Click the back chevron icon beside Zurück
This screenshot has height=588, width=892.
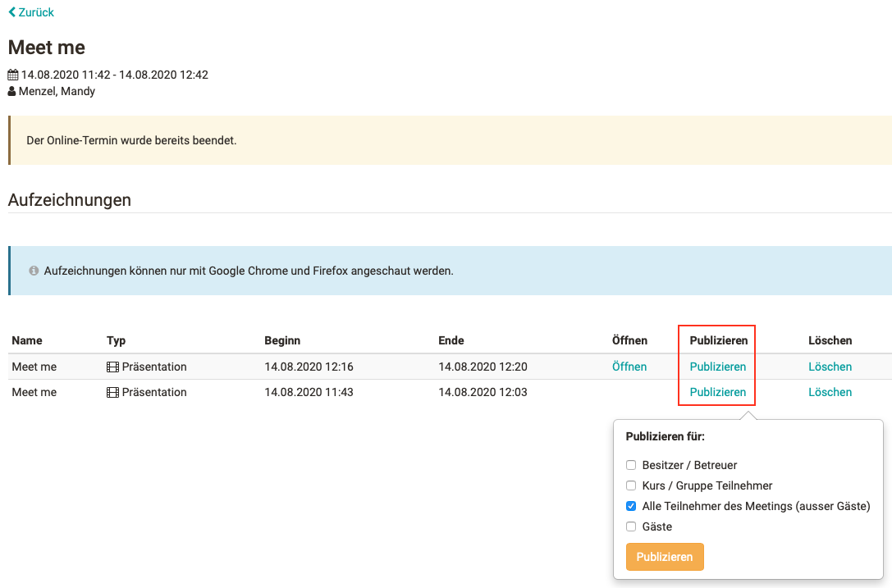11,12
